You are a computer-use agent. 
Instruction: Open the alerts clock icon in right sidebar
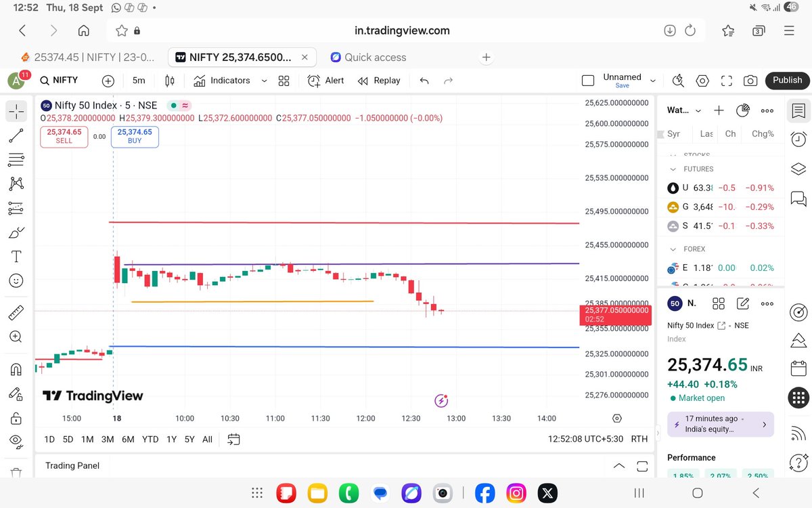(x=798, y=139)
